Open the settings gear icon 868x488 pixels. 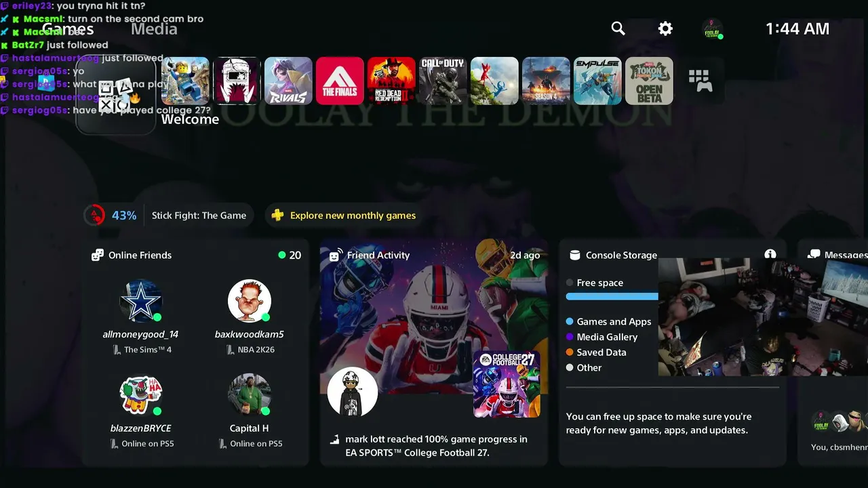tap(665, 28)
